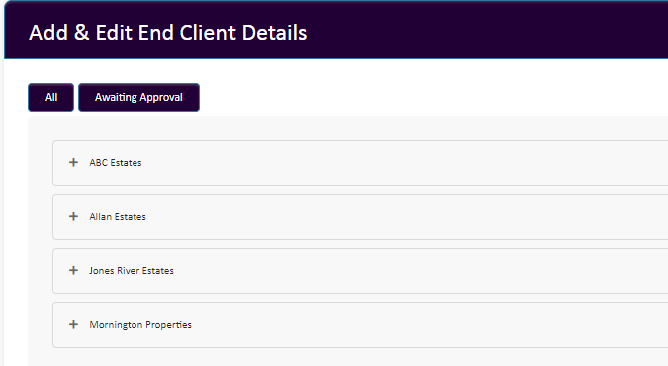
Task: Select the Allan Estates client name text
Action: click(117, 217)
